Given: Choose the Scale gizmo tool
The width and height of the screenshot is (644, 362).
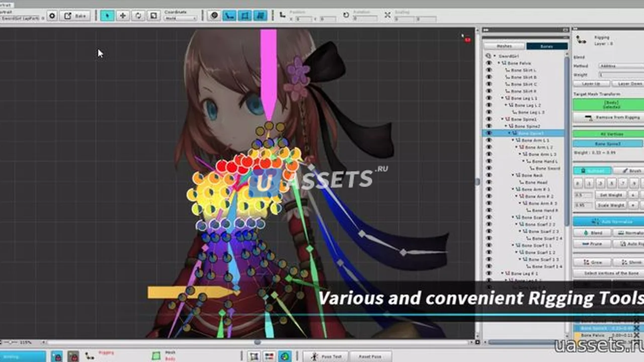Looking at the screenshot, I should point(154,16).
